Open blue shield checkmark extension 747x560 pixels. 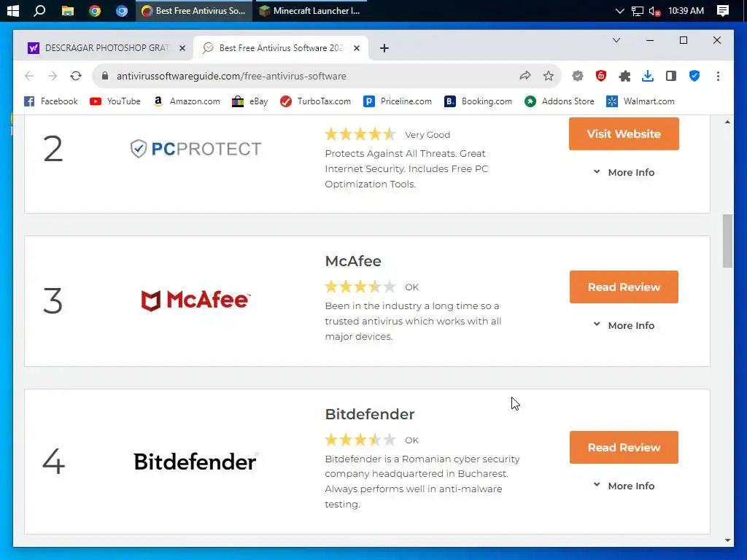(x=694, y=76)
